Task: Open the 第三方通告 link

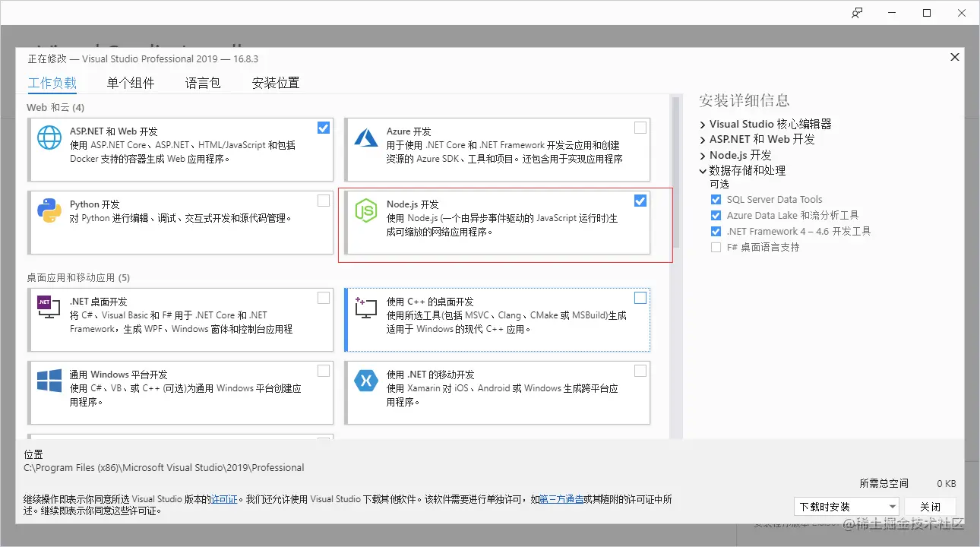Action: [561, 500]
